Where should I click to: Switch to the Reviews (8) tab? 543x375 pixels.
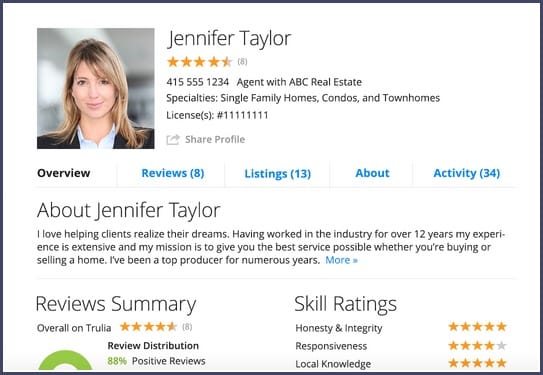173,173
